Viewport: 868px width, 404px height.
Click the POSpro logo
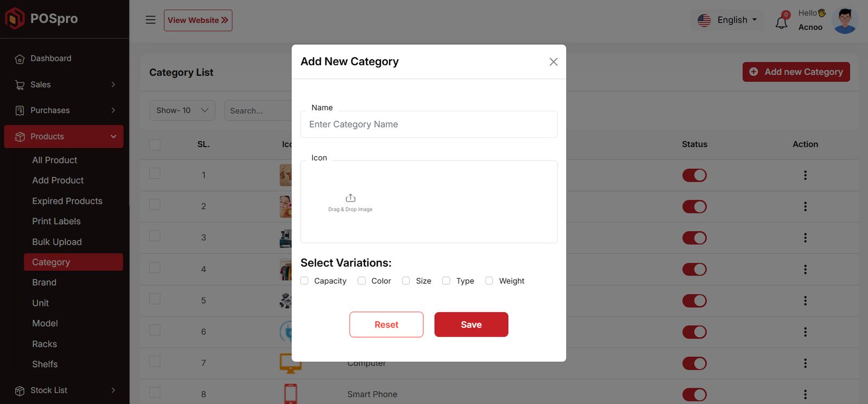click(42, 18)
